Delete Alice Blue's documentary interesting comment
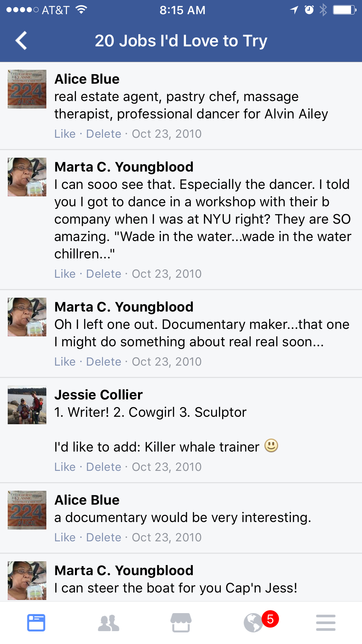362x644 pixels. [104, 537]
